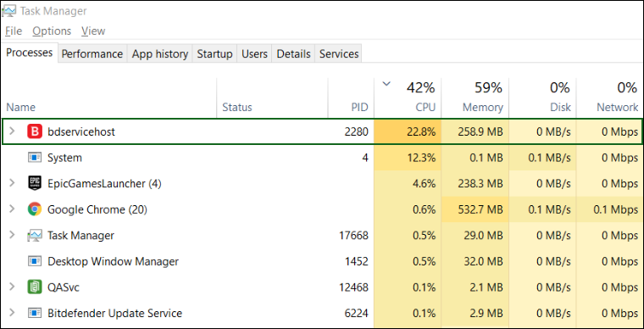Switch to the Startup tab
The height and width of the screenshot is (329, 644).
coord(214,53)
